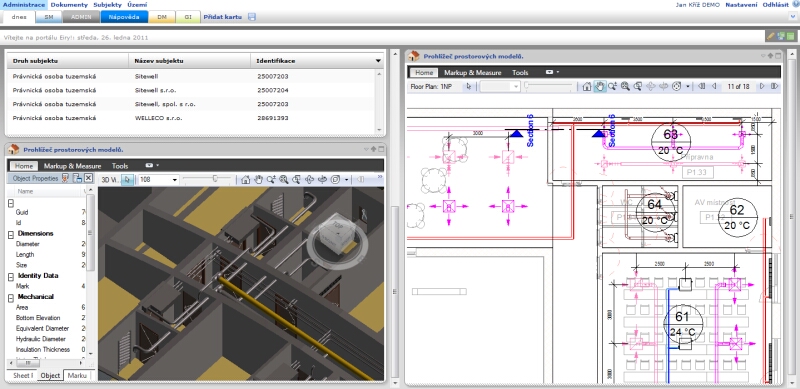Viewport: 800px width, 389px height.
Task: Go to next sheet arrow beside 11 of 18
Action: pyautogui.click(x=762, y=87)
